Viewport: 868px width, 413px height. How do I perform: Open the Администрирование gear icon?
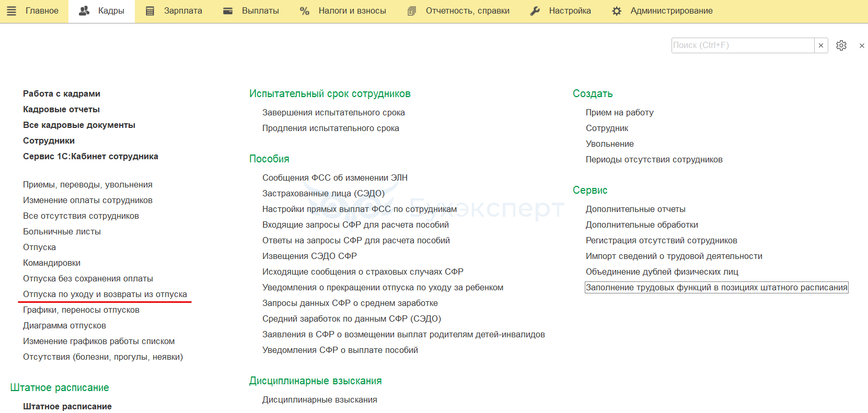[617, 11]
